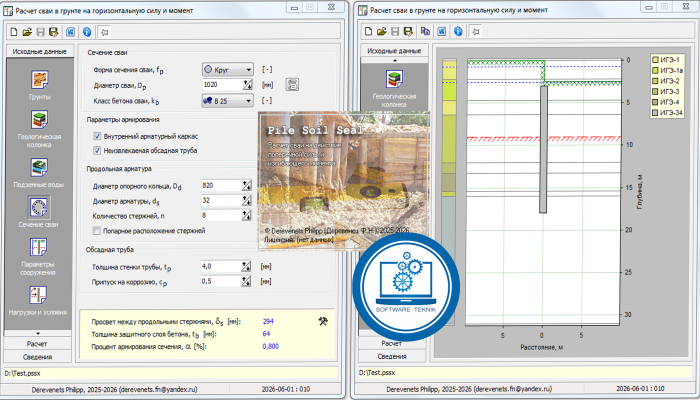Screen dimensions: 700x400
Task: Click New file icon in left window toolbar
Action: [14, 32]
